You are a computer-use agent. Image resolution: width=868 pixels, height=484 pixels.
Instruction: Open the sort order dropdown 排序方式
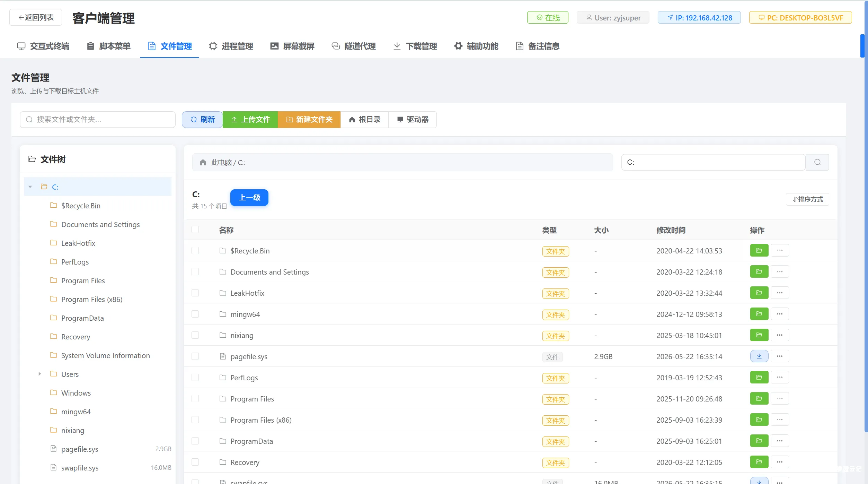point(807,199)
